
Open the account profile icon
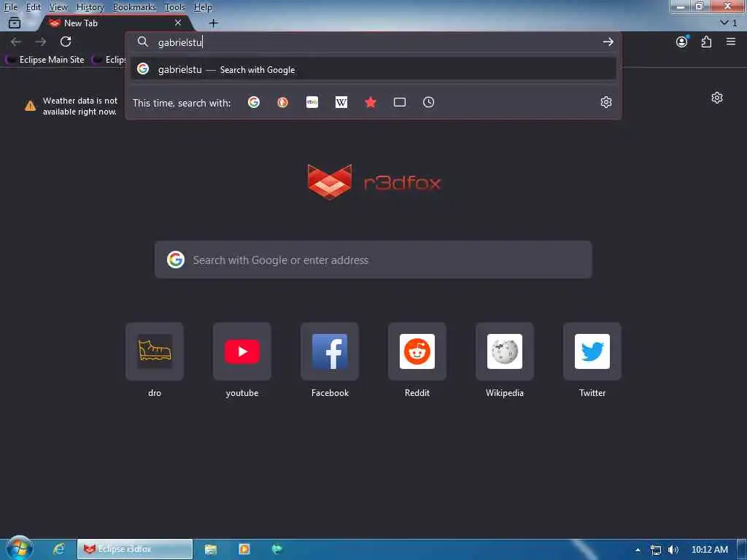(x=682, y=42)
